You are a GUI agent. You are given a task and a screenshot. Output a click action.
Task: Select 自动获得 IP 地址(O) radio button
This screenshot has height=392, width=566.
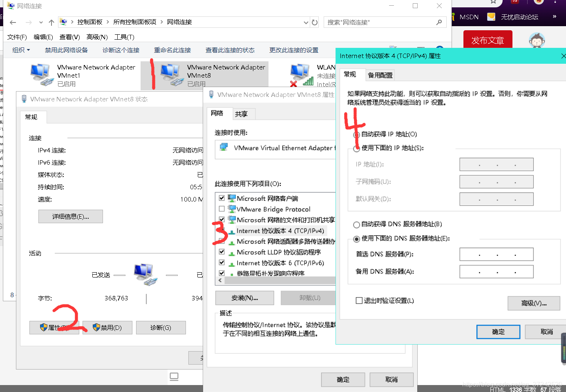point(356,134)
